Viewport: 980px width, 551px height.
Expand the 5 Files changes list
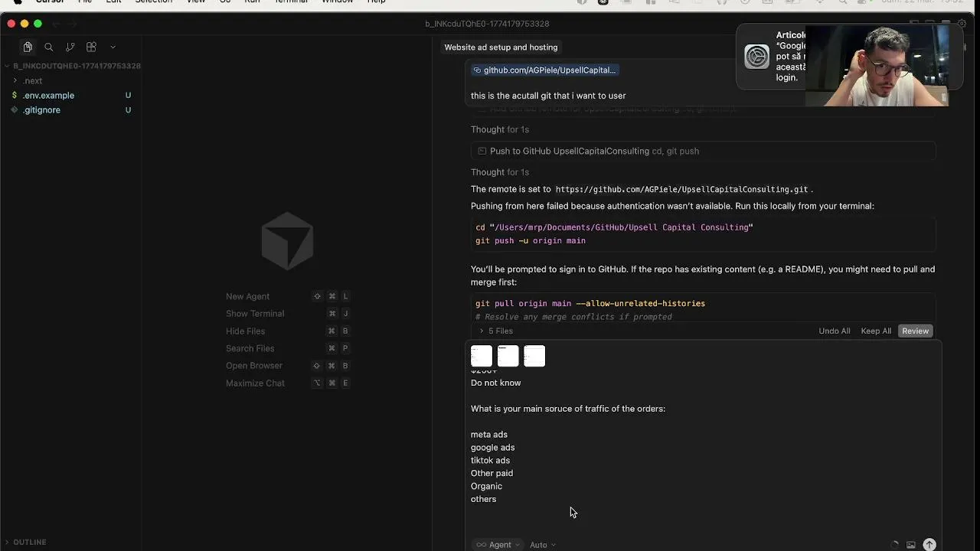[496, 331]
